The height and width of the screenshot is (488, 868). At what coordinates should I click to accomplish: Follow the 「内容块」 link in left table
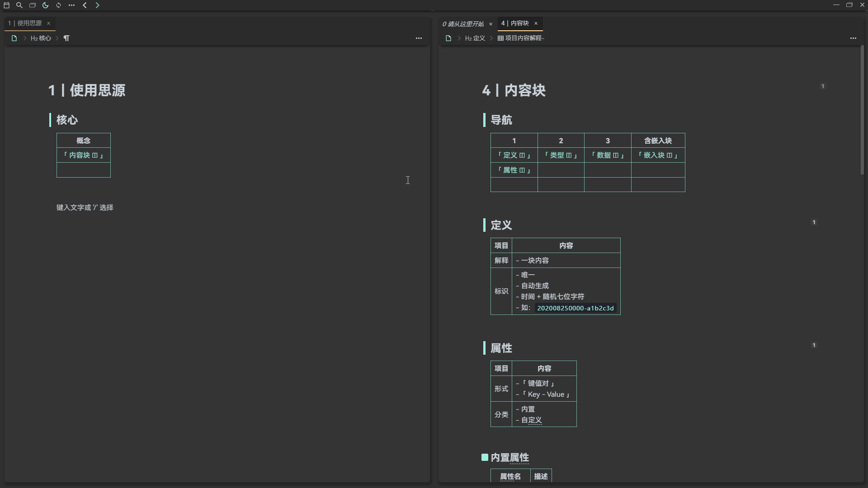click(84, 155)
